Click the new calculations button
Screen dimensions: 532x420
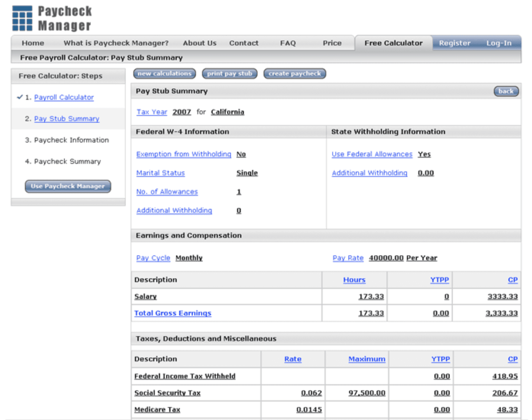(164, 74)
